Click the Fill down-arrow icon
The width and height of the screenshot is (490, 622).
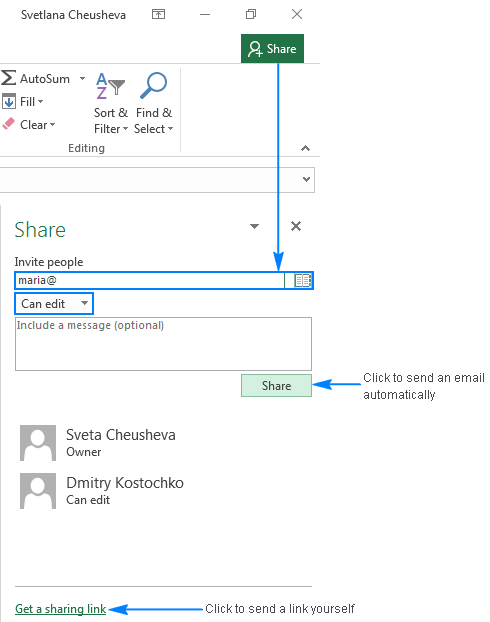point(9,102)
